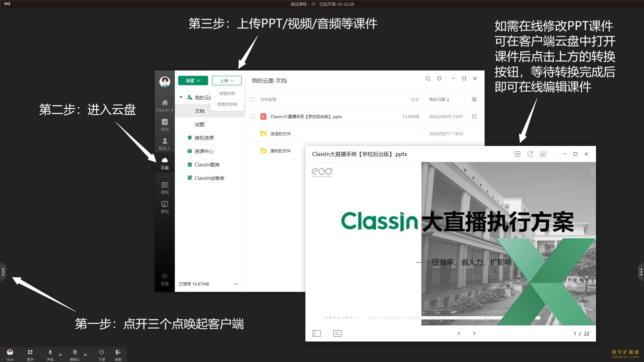The height and width of the screenshot is (362, 644).
Task: Collapse the 我的云盘 tree triangle
Action: (181, 97)
